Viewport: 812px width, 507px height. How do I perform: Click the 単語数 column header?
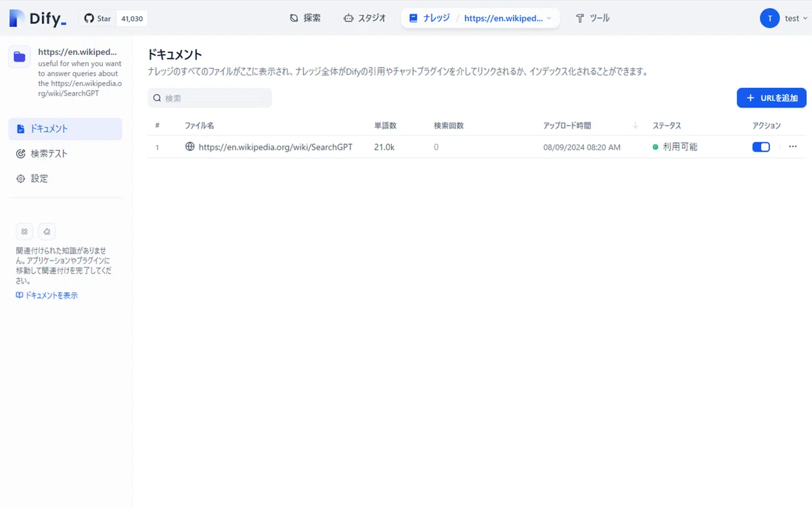click(386, 126)
